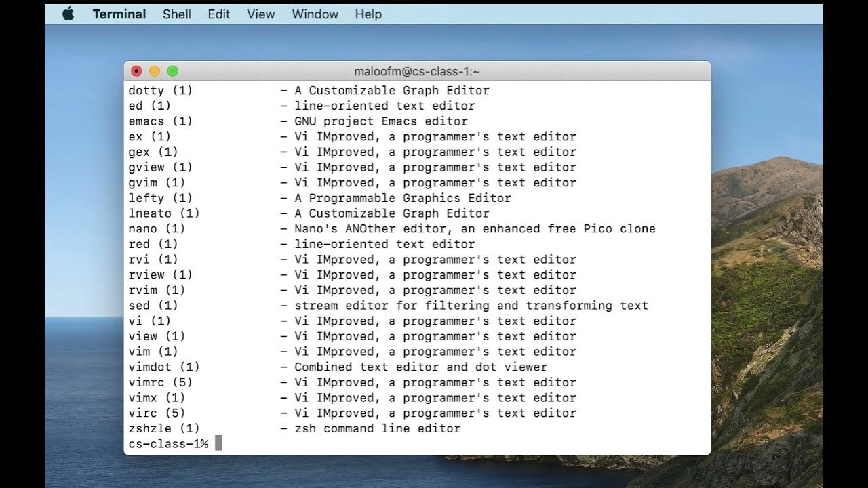Click 'A Programmable Graphics Editor' description
868x488 pixels.
[403, 198]
